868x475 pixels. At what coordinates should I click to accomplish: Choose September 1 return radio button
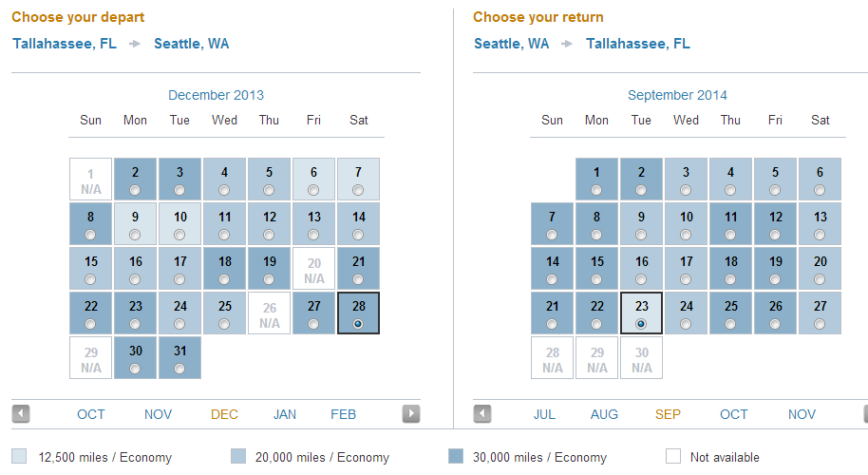click(x=596, y=190)
